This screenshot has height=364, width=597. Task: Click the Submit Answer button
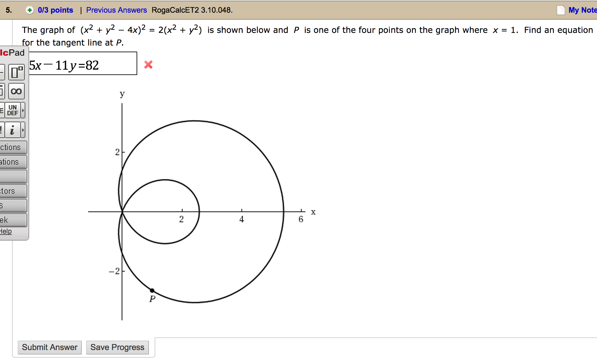coord(50,347)
